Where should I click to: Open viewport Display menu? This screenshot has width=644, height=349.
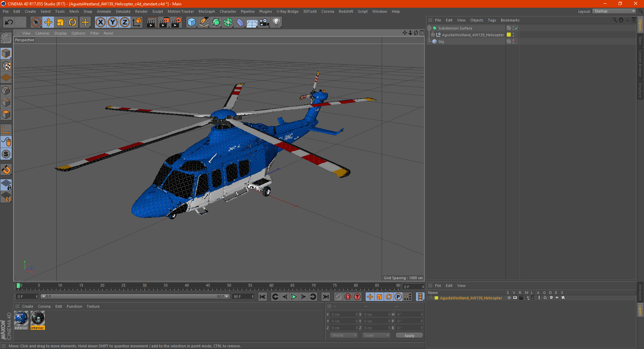point(60,33)
